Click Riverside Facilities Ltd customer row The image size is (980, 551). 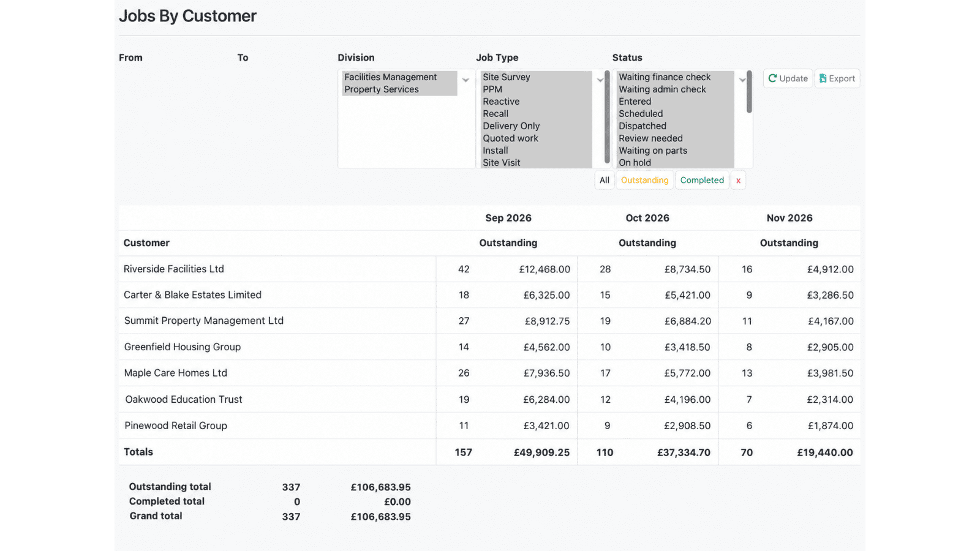[x=489, y=269]
